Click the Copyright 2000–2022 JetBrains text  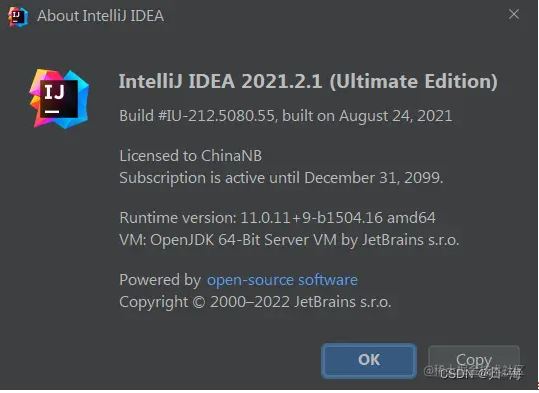pyautogui.click(x=255, y=302)
